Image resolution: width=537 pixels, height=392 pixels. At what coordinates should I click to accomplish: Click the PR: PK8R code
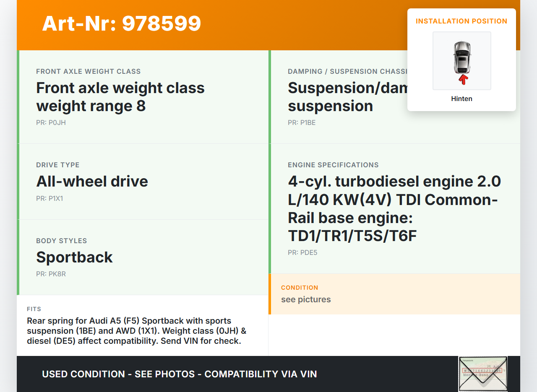point(51,274)
